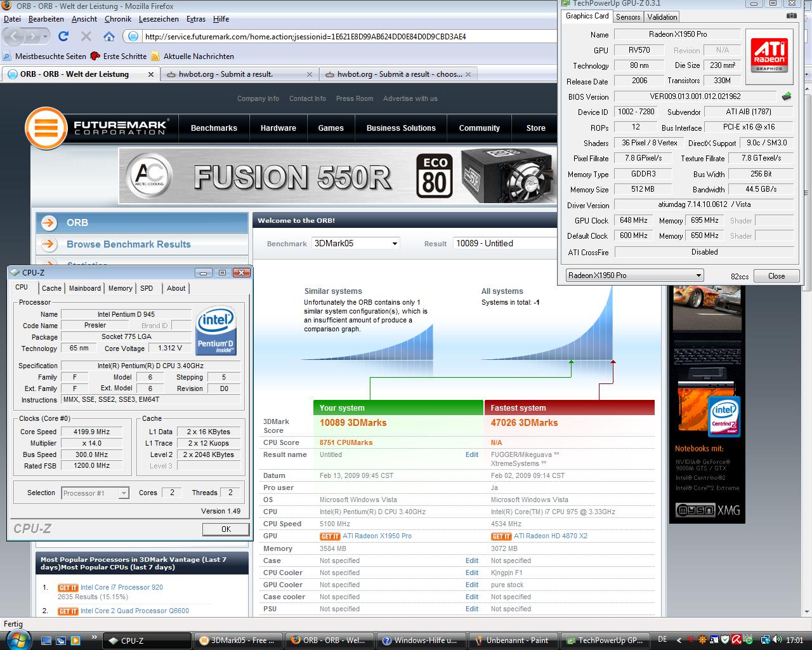Close the first hwbot.org Submit a result tab
The image size is (812, 650).
[x=310, y=74]
